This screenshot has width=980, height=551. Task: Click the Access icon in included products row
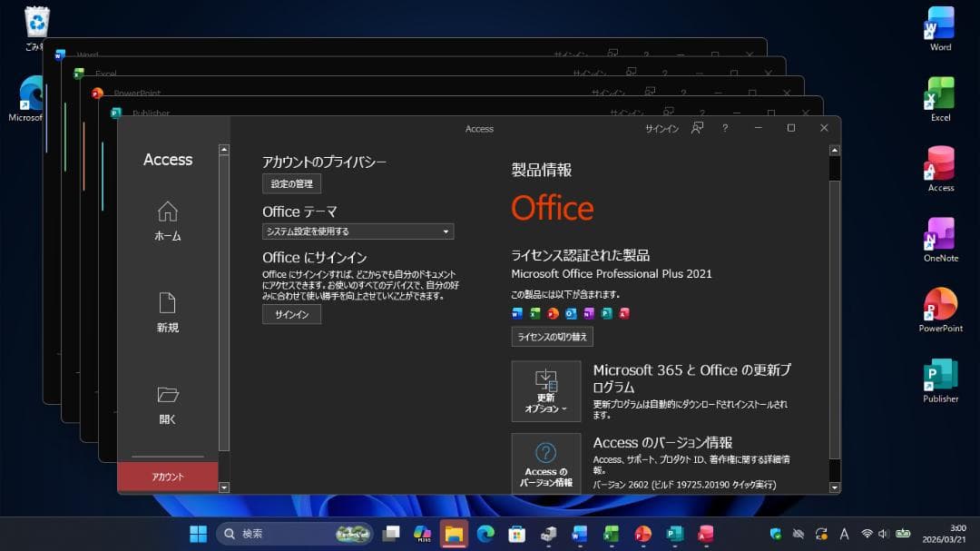click(x=624, y=313)
